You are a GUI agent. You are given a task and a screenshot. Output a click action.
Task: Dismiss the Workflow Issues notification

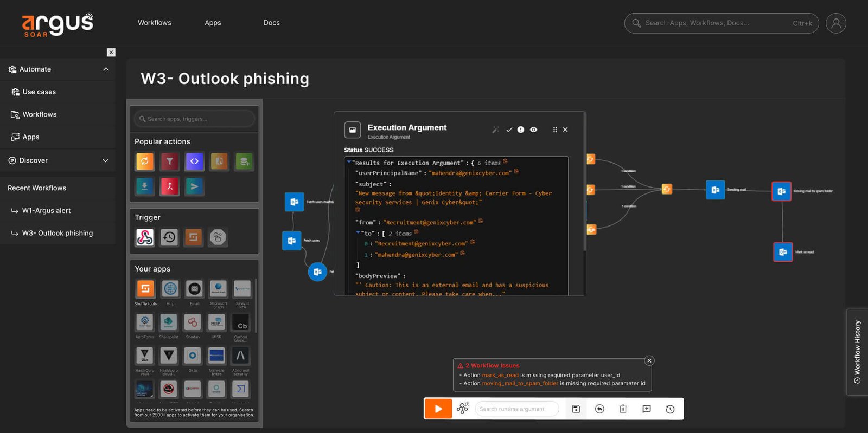(649, 361)
